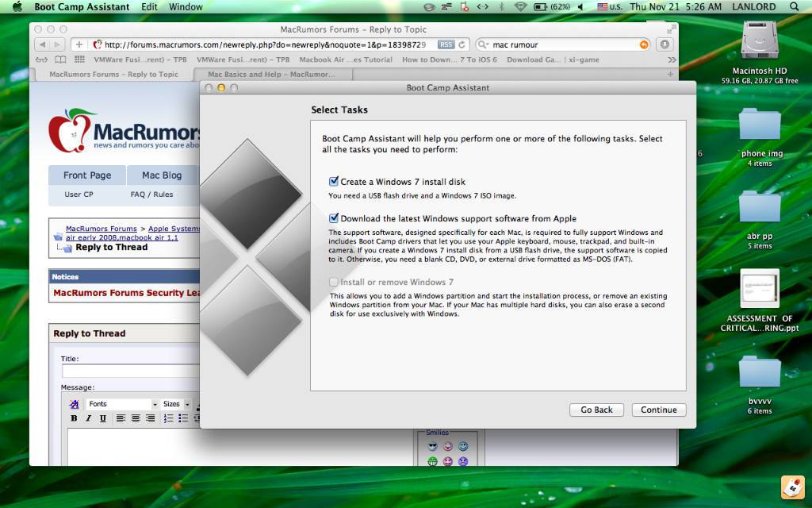This screenshot has height=508, width=812.
Task: Open the Sizes dropdown in editor
Action: 176,404
